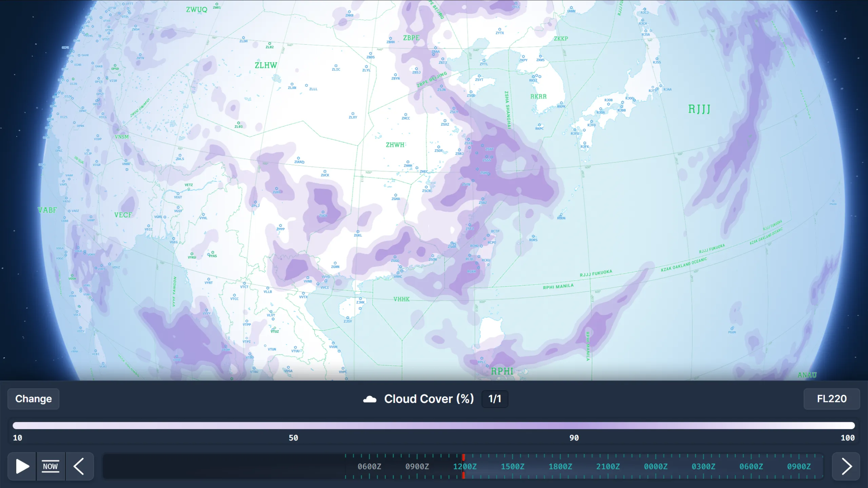This screenshot has width=868, height=488.
Task: Select 1800Z on the timeline
Action: [560, 466]
